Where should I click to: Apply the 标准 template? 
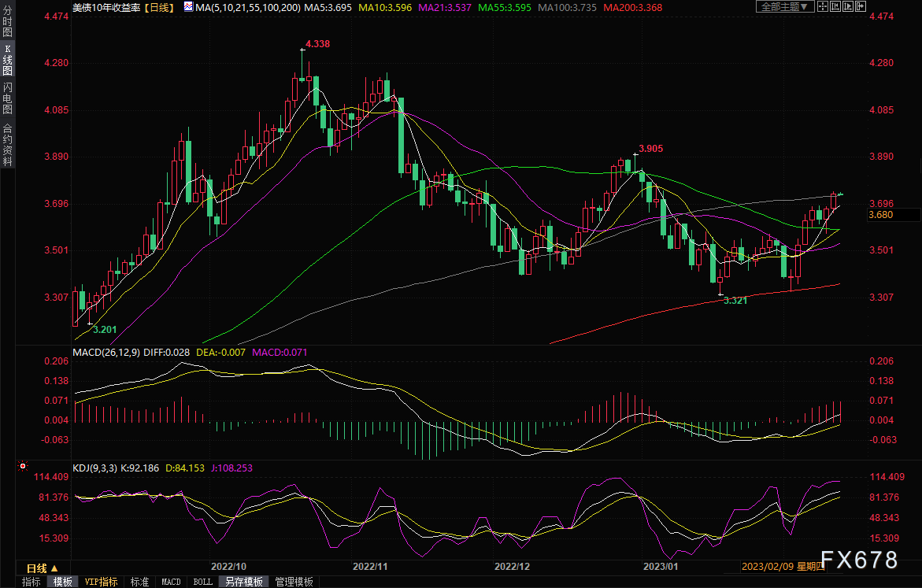(140, 582)
